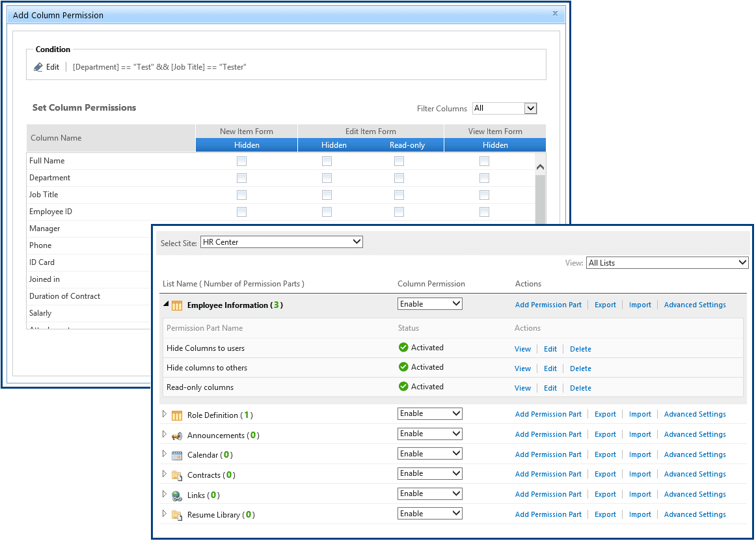Check Full Name hidden in View Item Form
The height and width of the screenshot is (541, 756).
484,161
